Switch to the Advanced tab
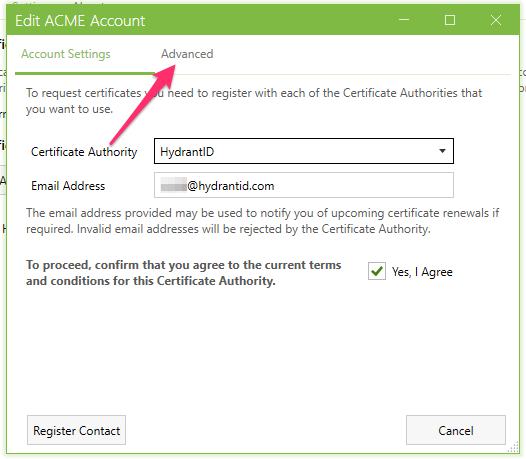This screenshot has width=526, height=459. pos(187,54)
